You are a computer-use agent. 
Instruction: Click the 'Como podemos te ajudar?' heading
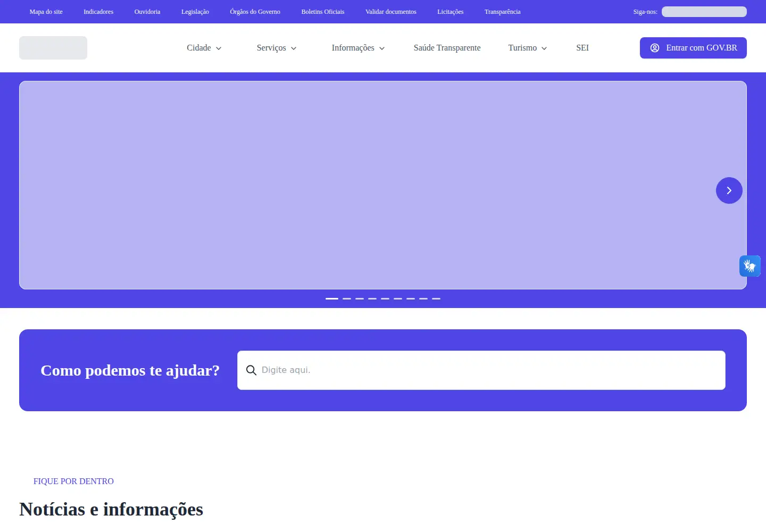pyautogui.click(x=130, y=370)
